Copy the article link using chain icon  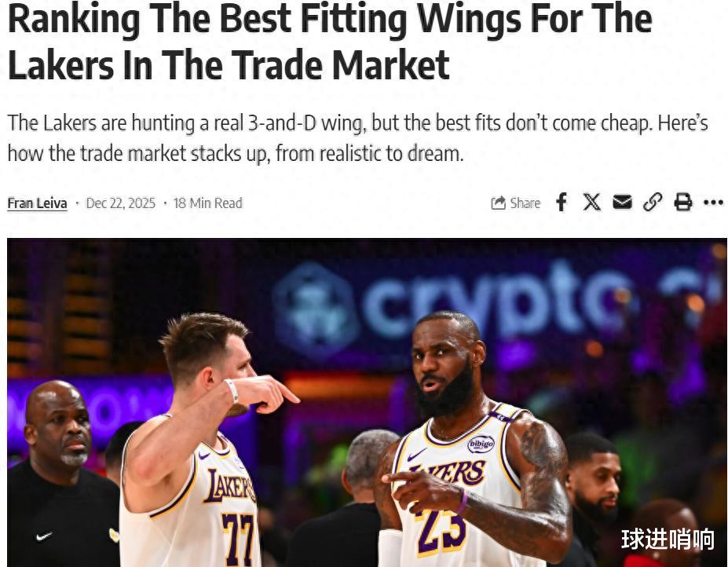coord(653,203)
